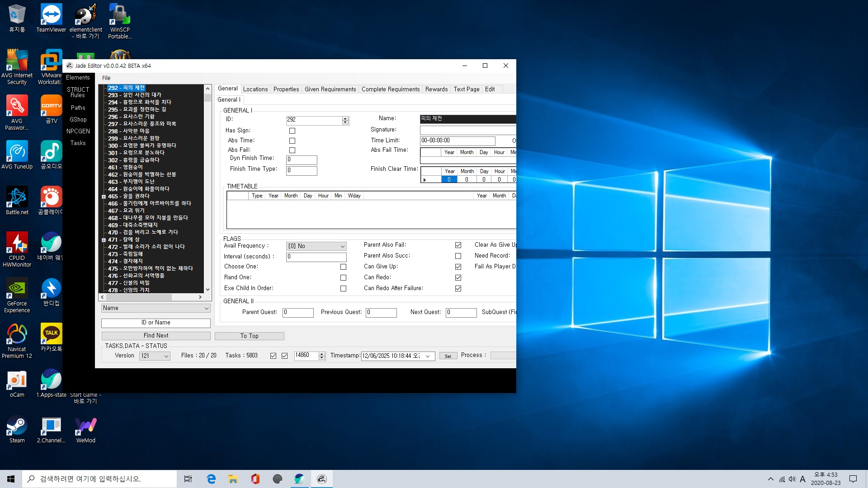The height and width of the screenshot is (488, 868).
Task: Open the Avail Frequency dropdown
Action: click(316, 246)
